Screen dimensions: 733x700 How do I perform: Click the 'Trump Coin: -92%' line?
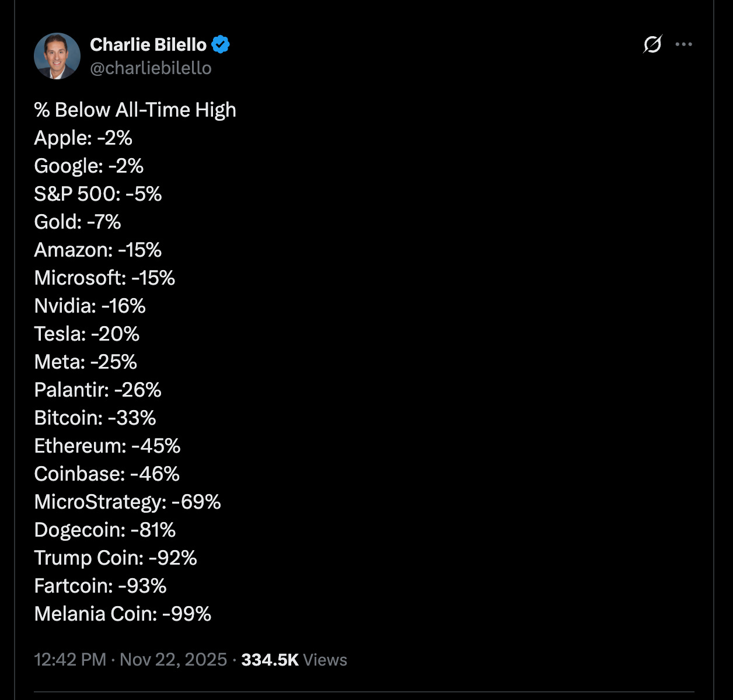116,558
